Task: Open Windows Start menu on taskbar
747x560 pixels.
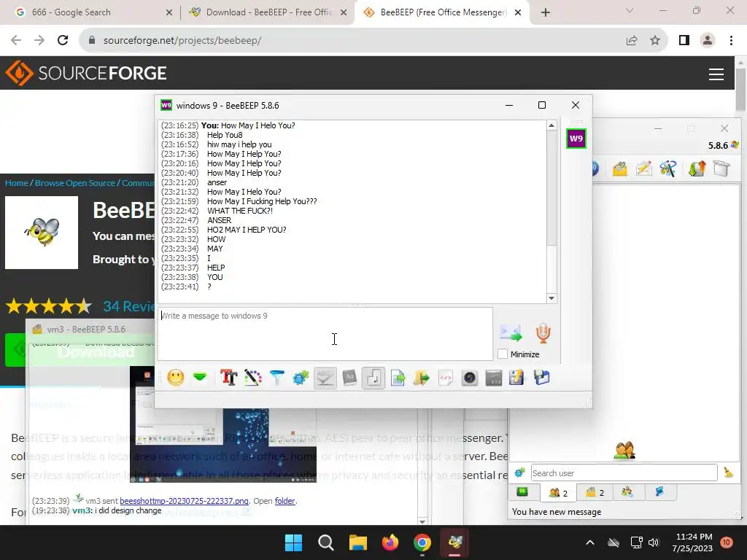Action: click(x=293, y=542)
